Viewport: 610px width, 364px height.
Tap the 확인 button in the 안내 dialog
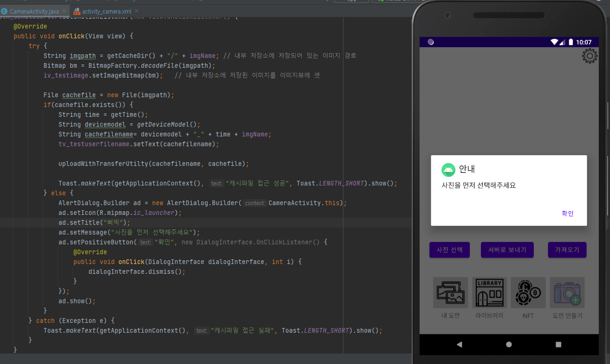[x=567, y=214]
